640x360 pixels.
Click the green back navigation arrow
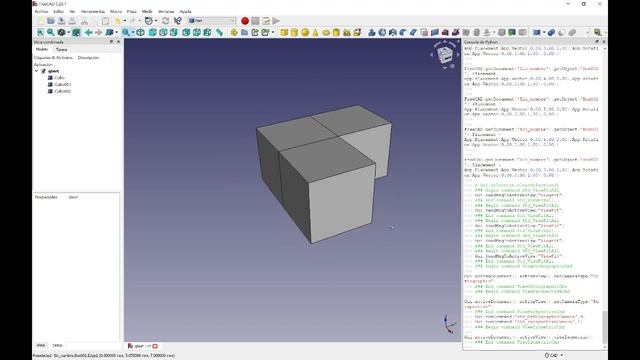[x=88, y=32]
